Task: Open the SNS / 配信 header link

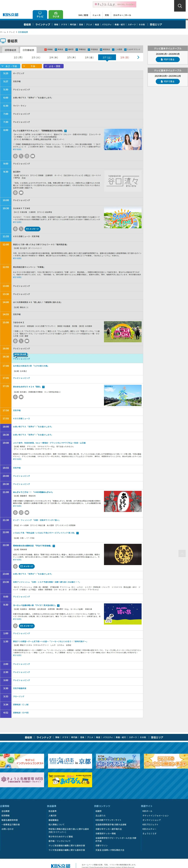Action: click(x=83, y=15)
